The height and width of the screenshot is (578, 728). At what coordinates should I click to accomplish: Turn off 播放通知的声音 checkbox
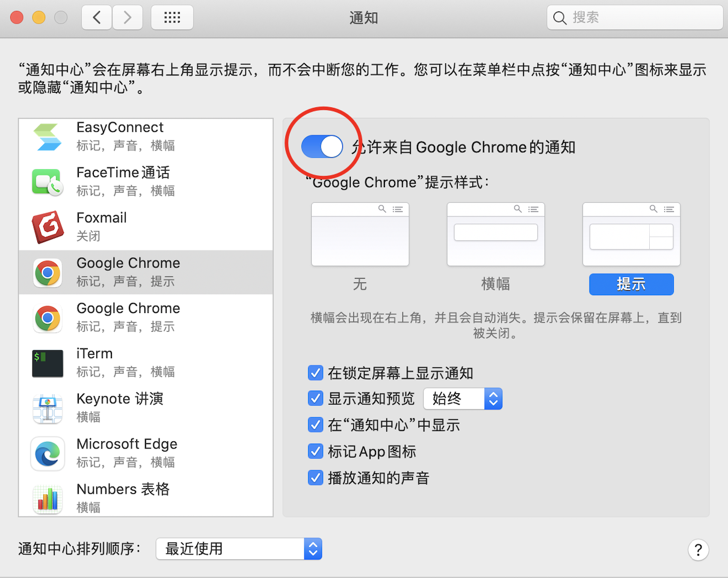coord(315,477)
